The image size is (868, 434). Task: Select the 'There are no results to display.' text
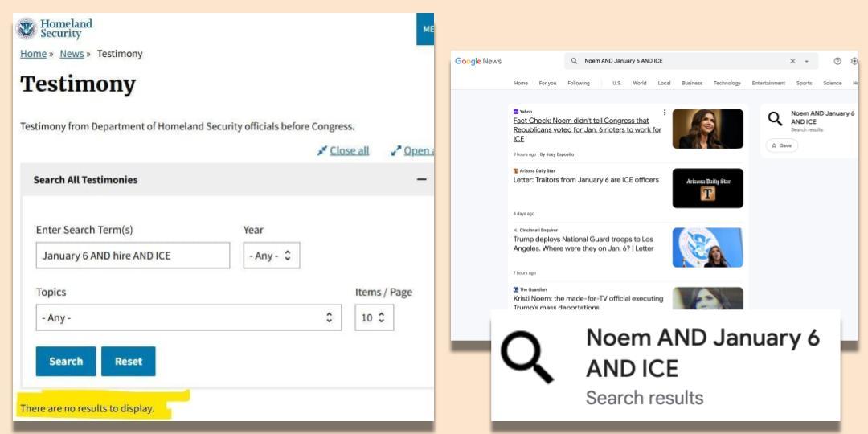(87, 408)
